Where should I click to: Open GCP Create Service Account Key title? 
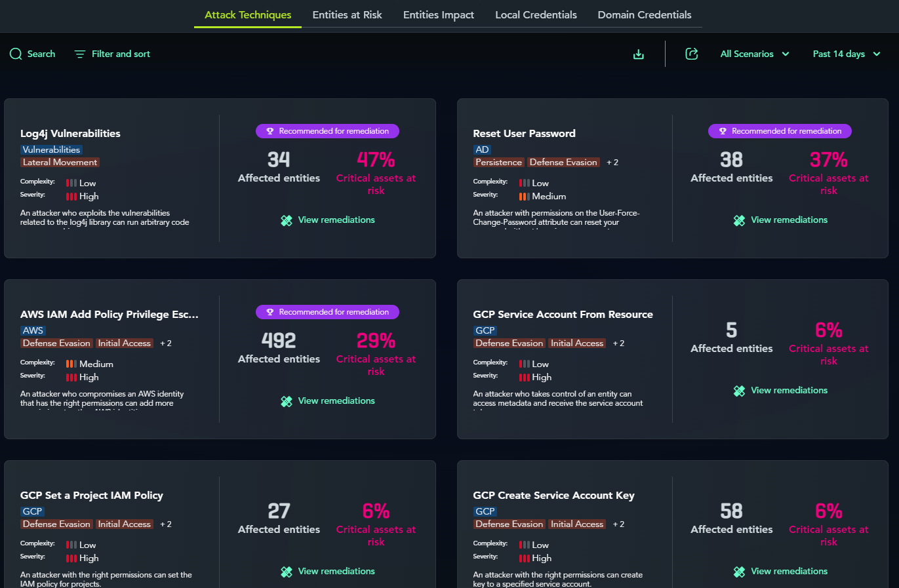553,495
